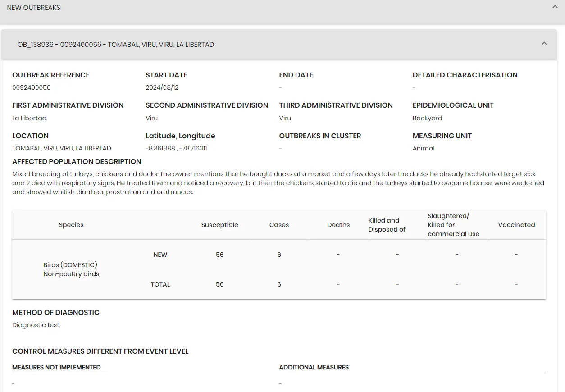Click the EPIDEMIOLOGICAL UNIT label
The height and width of the screenshot is (392, 565).
pyautogui.click(x=453, y=105)
